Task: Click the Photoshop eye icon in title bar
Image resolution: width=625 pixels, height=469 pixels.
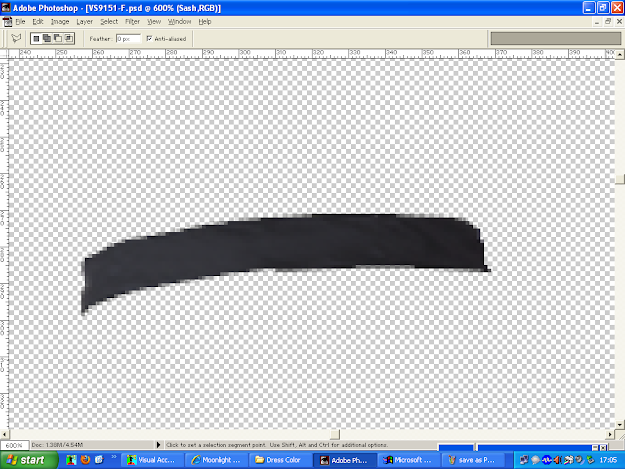Action: pos(6,8)
